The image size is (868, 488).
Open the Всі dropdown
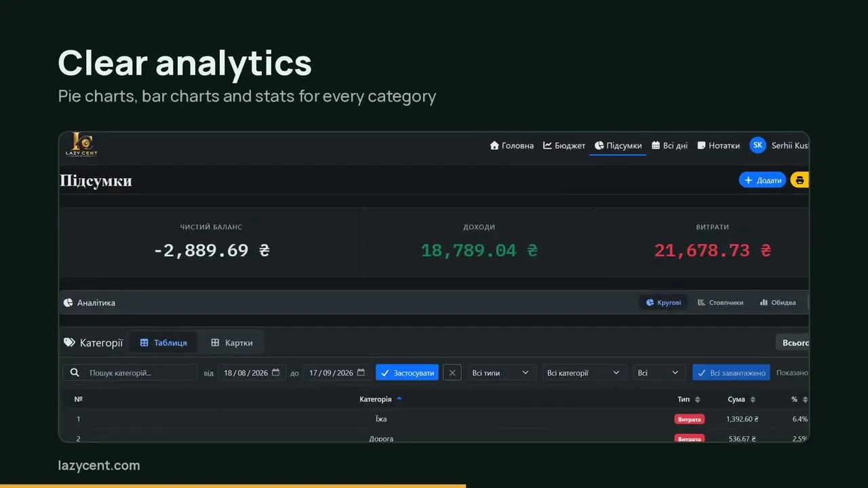[659, 373]
